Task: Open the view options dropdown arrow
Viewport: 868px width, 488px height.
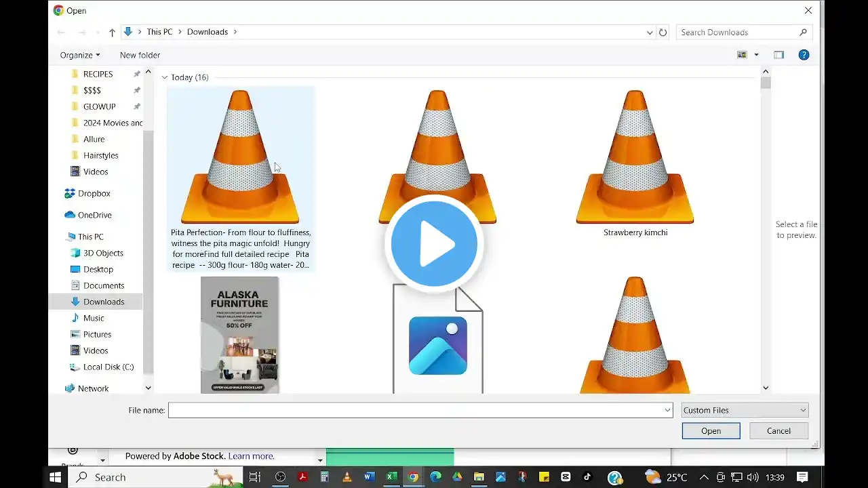Action: [x=756, y=55]
